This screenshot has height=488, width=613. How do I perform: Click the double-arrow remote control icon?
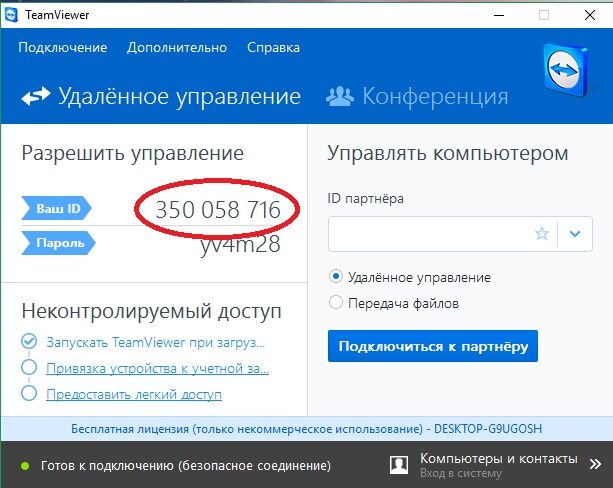(36, 97)
